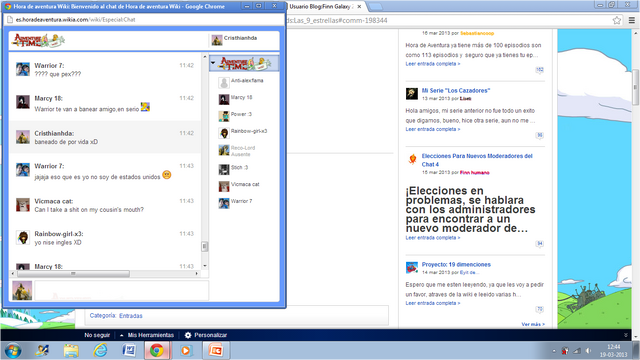Select Stich :3 in chat user list
The image size is (640, 360).
pos(239,167)
